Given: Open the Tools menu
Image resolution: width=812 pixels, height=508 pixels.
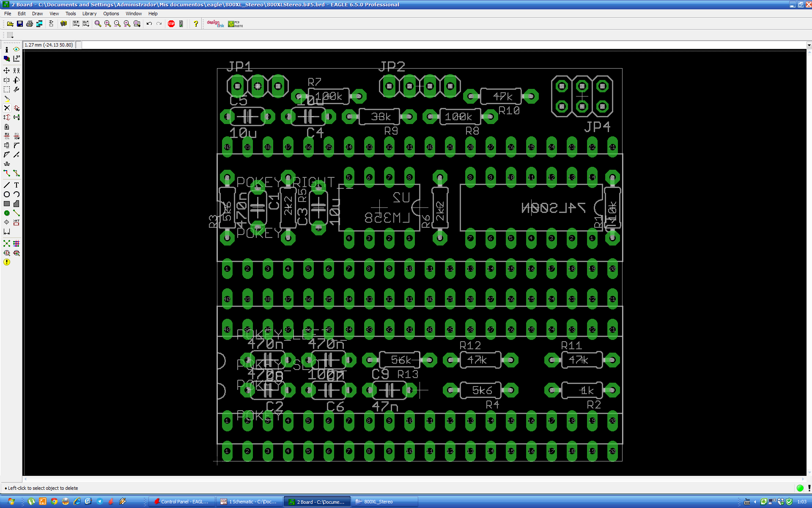Looking at the screenshot, I should point(71,14).
